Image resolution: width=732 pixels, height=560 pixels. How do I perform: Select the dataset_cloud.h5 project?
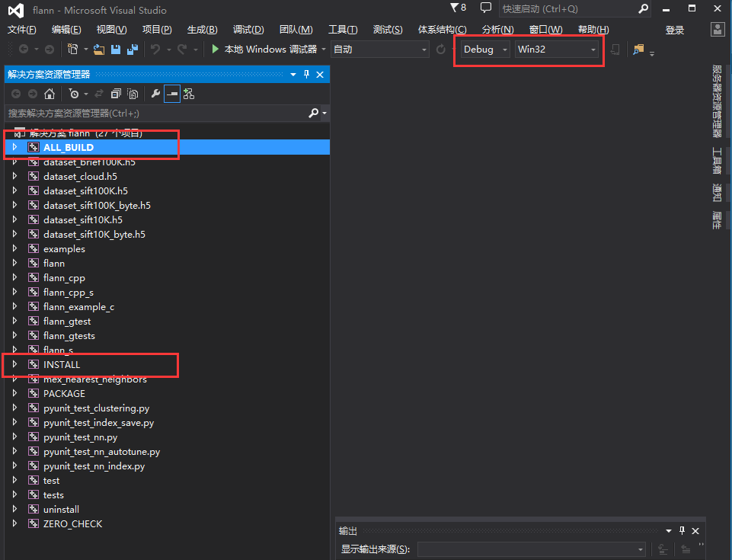[x=80, y=176]
